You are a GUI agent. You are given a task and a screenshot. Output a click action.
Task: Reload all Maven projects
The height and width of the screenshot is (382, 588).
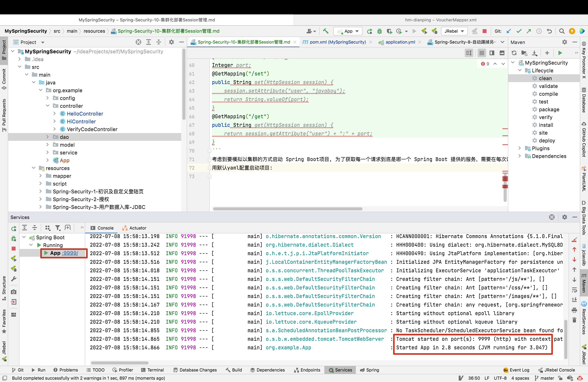coord(514,53)
